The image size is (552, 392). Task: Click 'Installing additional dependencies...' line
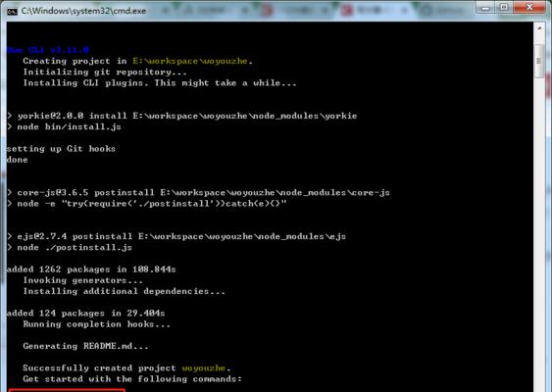124,291
